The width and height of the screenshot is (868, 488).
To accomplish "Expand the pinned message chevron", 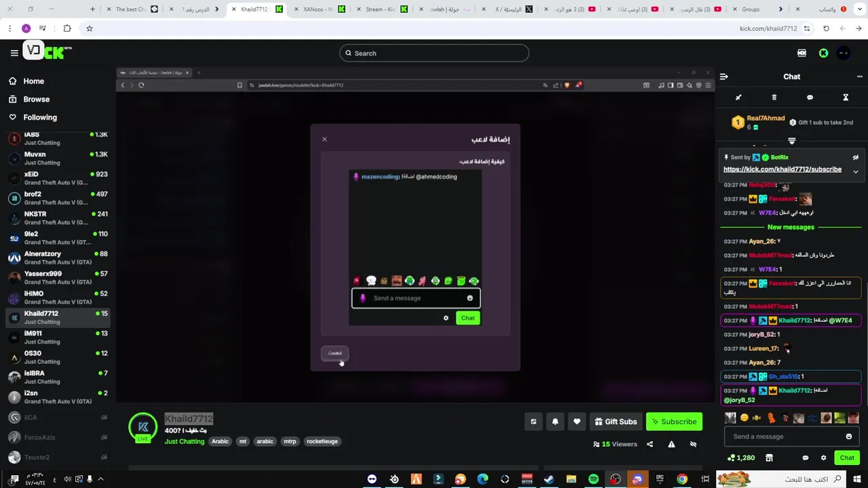I will click(x=855, y=171).
